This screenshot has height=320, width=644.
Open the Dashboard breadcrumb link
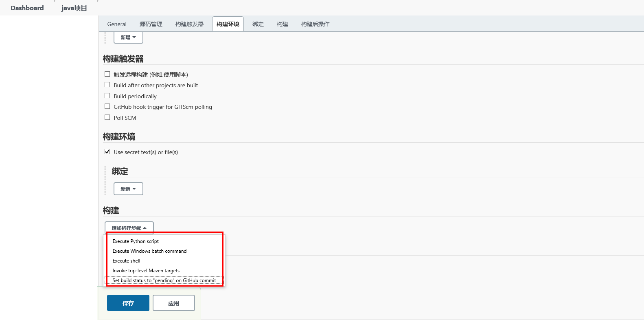tap(27, 8)
